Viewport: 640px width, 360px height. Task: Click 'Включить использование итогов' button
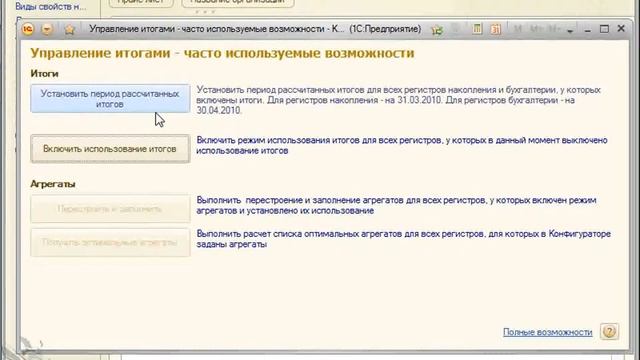point(110,149)
